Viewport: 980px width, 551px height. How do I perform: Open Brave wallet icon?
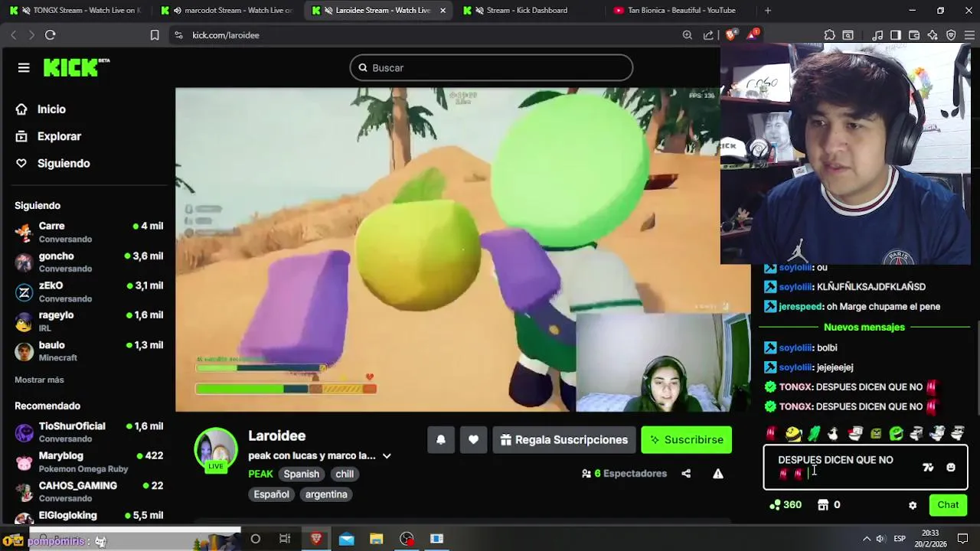[915, 35]
